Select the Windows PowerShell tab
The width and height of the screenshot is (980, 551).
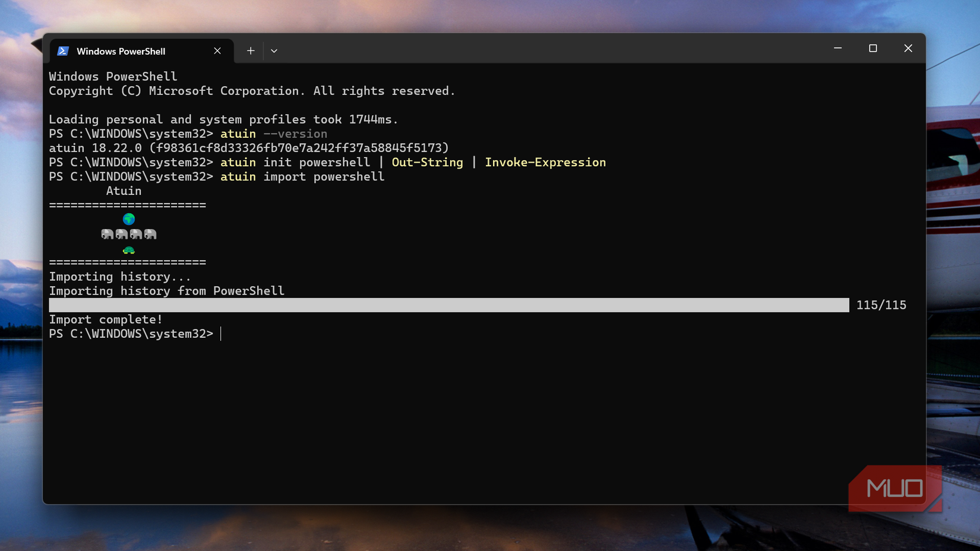click(141, 51)
